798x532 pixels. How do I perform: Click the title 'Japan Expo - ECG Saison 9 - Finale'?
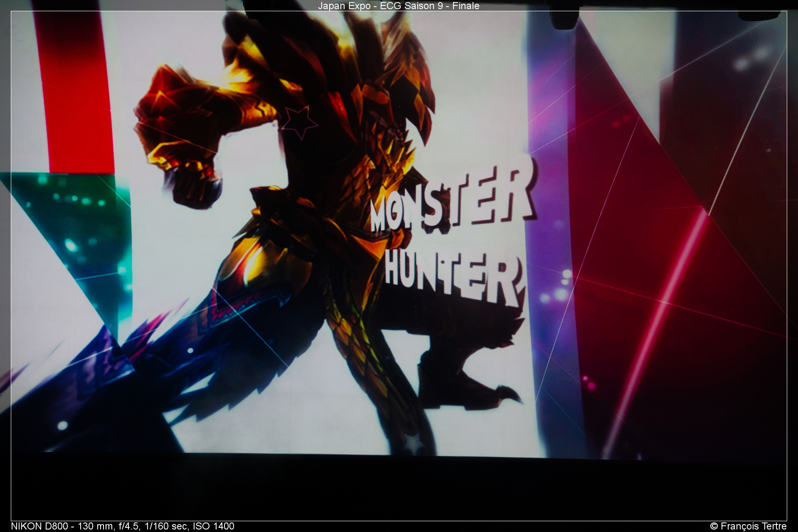[399, 6]
